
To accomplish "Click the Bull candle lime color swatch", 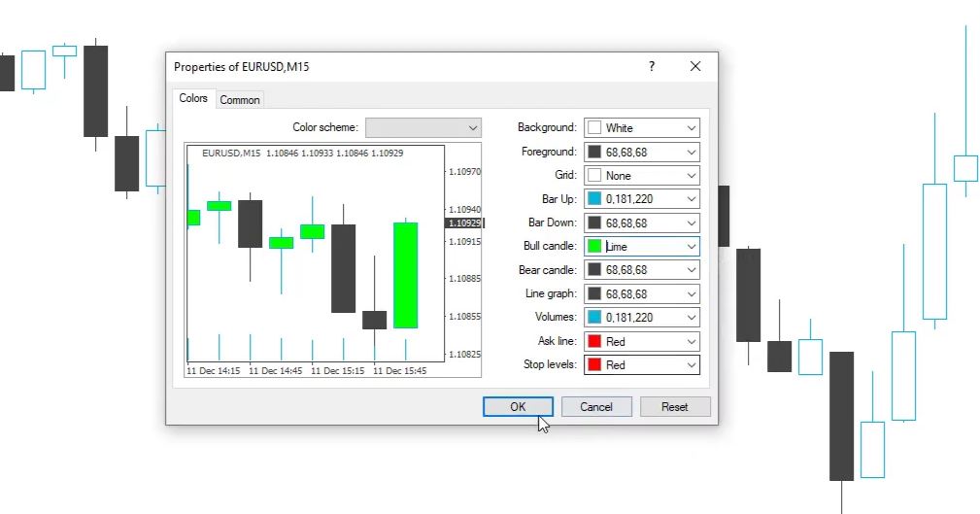I will tap(594, 247).
